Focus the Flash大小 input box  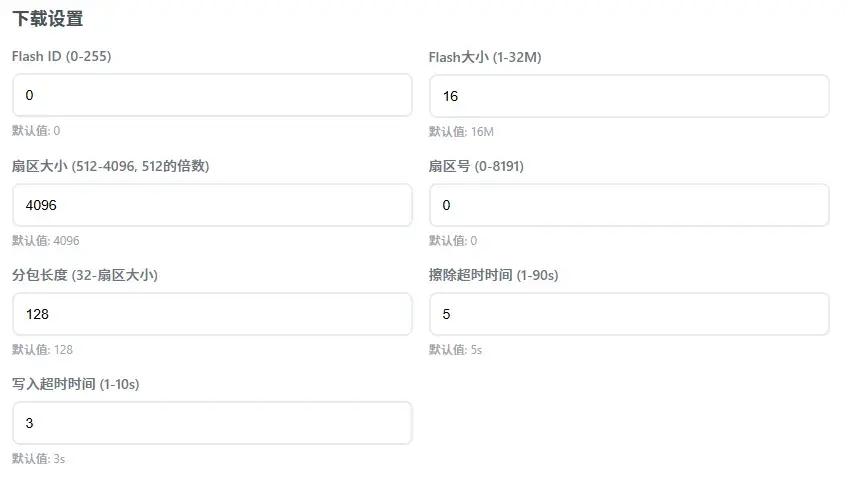tap(629, 96)
